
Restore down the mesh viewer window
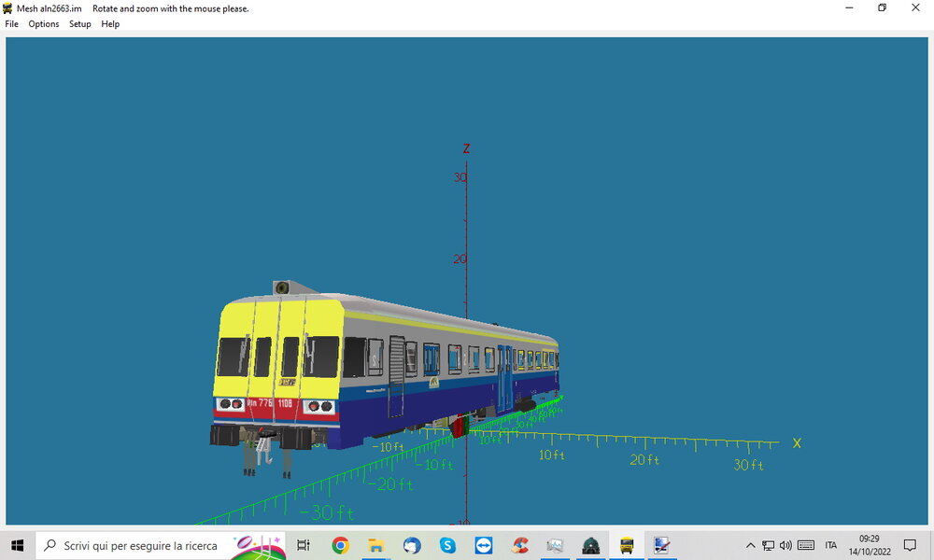(883, 8)
